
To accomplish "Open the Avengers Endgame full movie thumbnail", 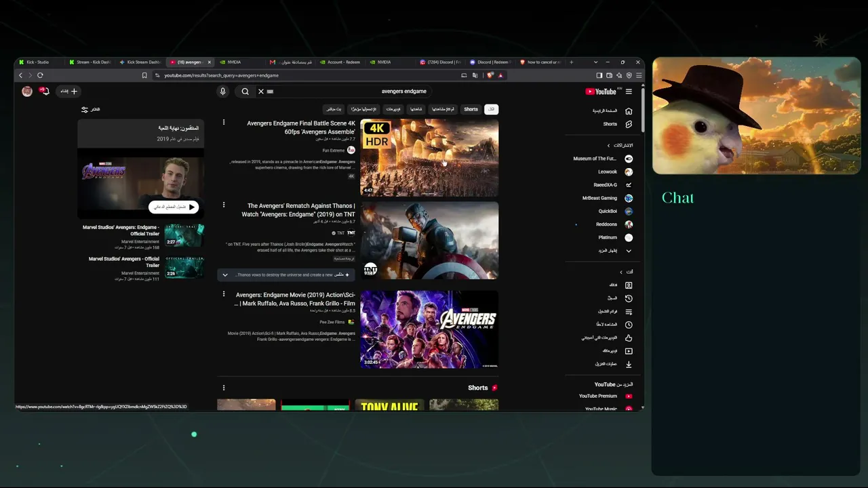I will pos(429,329).
